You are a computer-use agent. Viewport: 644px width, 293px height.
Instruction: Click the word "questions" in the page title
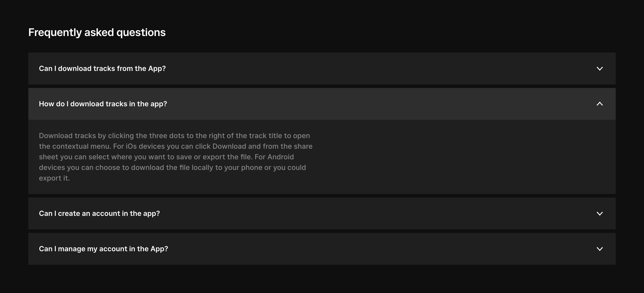[141, 32]
